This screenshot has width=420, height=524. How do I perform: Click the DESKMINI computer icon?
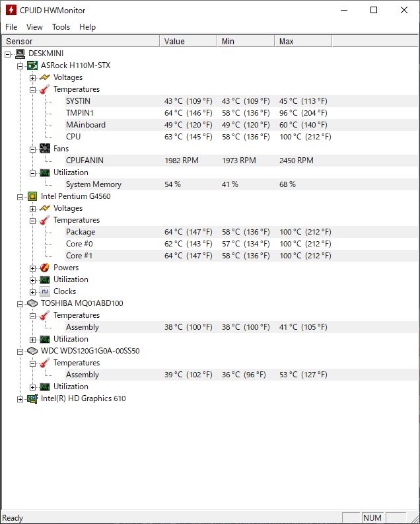[20, 54]
